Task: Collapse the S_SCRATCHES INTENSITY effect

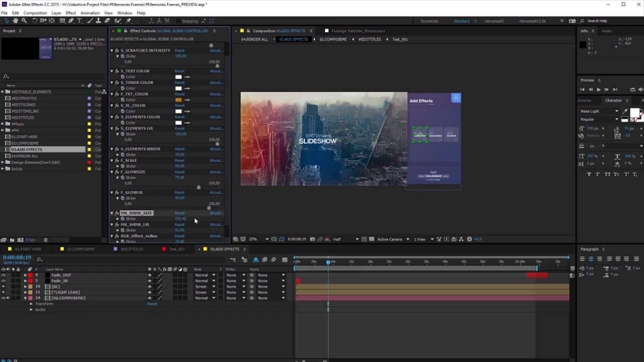Action: (112, 50)
